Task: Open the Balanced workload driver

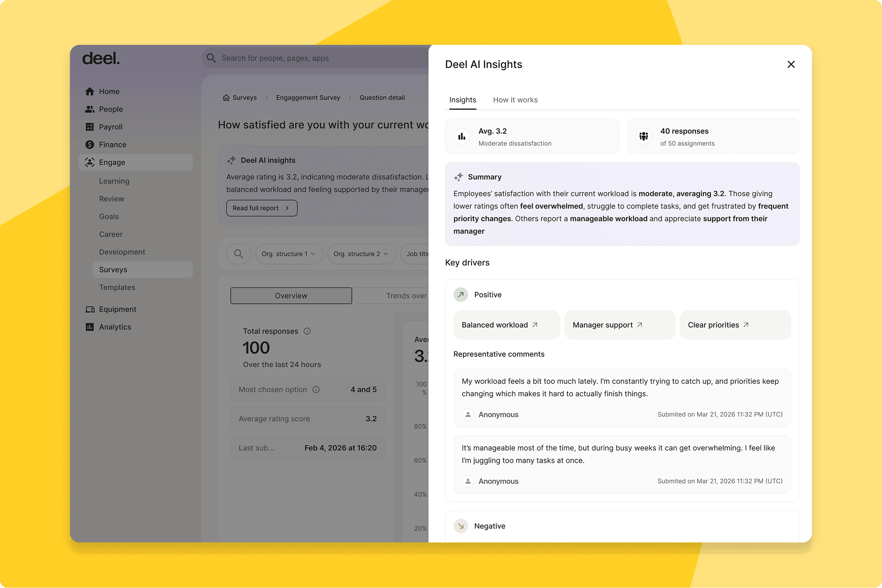Action: tap(506, 325)
